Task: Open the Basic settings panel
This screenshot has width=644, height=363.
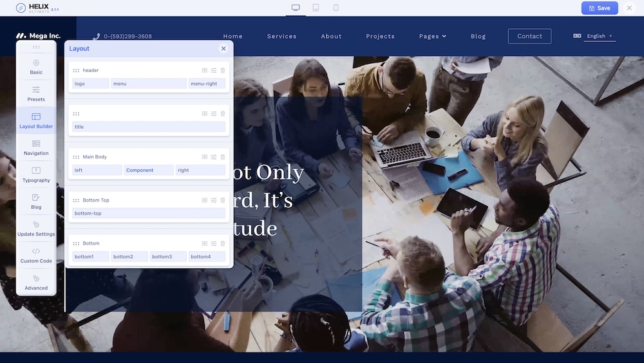Action: [36, 67]
